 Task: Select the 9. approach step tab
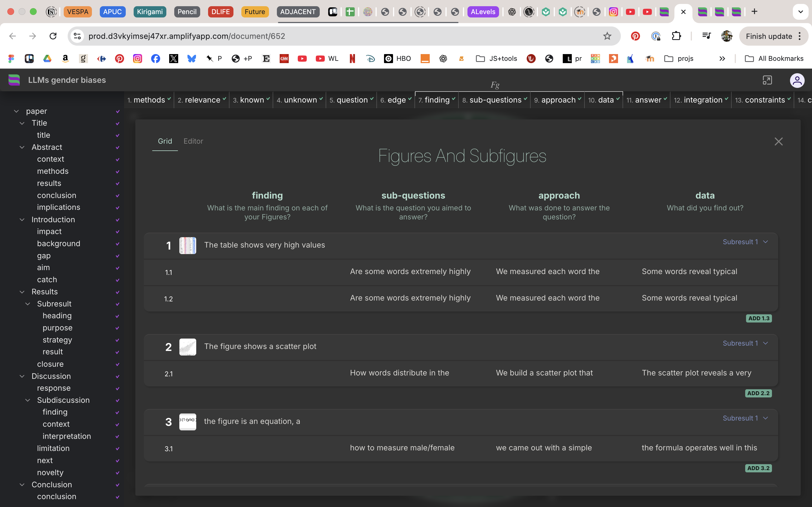pyautogui.click(x=558, y=100)
